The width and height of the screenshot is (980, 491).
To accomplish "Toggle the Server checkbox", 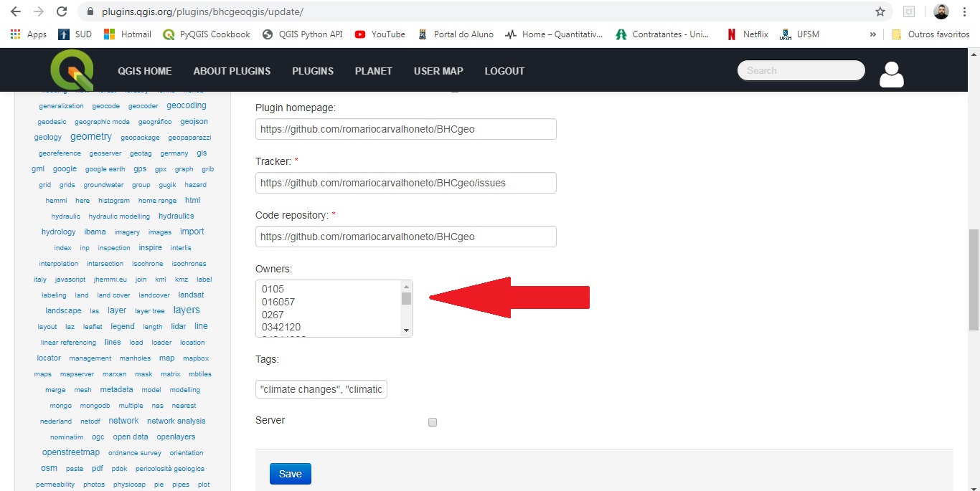I will [x=433, y=422].
